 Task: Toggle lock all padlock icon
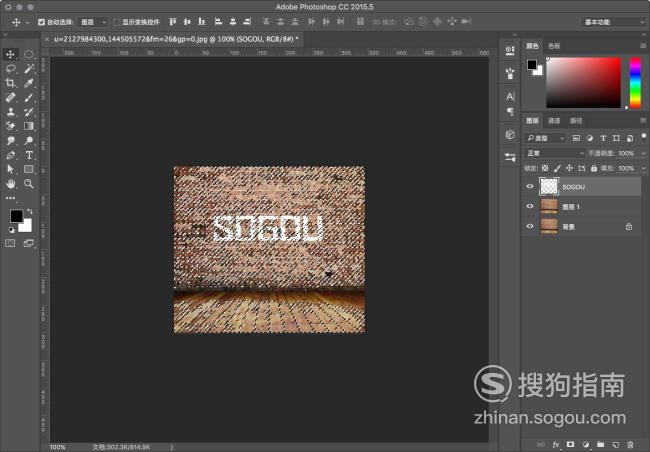click(594, 168)
